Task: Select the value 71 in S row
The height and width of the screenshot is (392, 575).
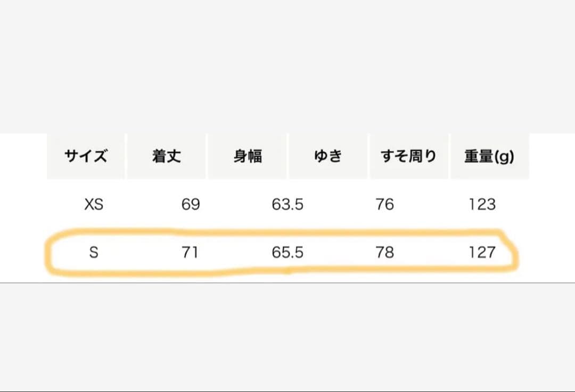Action: pyautogui.click(x=190, y=252)
